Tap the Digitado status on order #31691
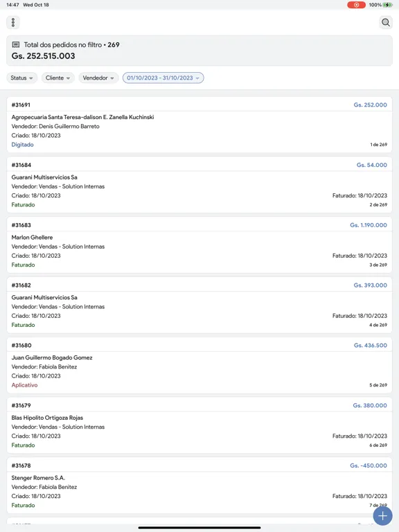The image size is (399, 532). coord(22,145)
